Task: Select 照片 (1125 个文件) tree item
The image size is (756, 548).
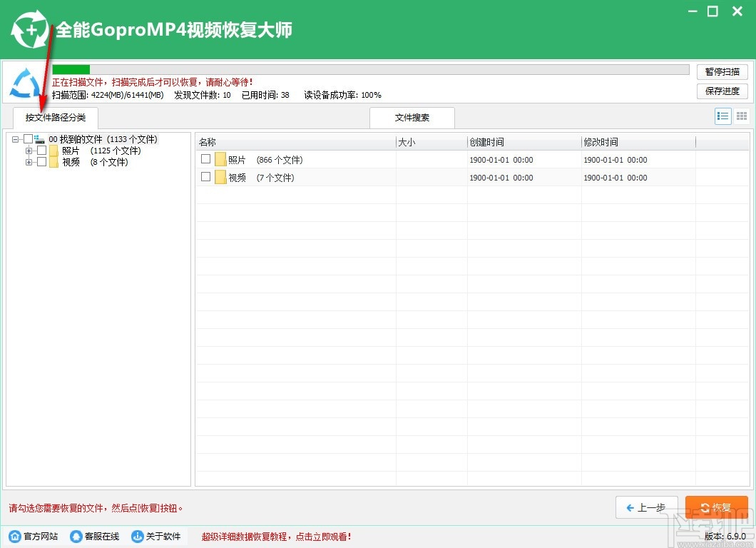Action: tap(101, 151)
